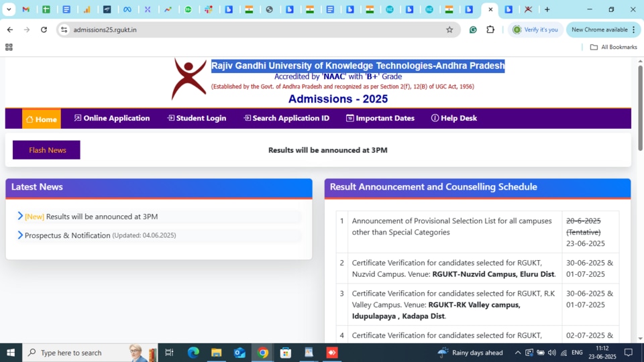Go to the Important Dates menu item
The width and height of the screenshot is (644, 362).
[380, 118]
